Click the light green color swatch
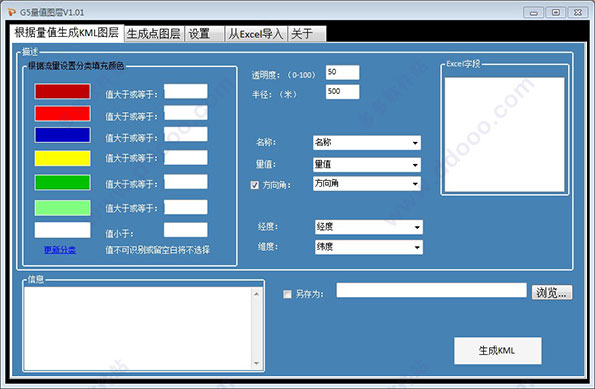This screenshot has width=595, height=389. coord(63,208)
